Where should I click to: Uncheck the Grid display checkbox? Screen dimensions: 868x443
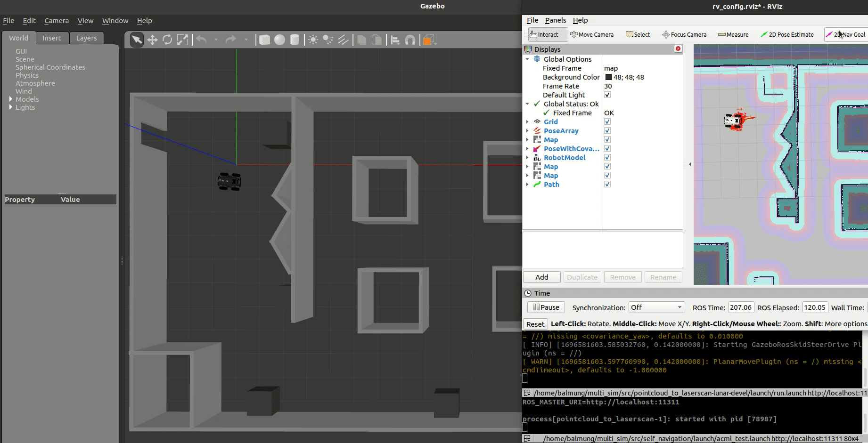point(607,122)
